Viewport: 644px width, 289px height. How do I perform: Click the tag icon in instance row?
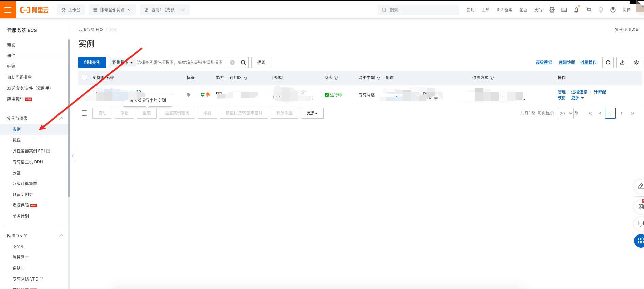tap(189, 95)
